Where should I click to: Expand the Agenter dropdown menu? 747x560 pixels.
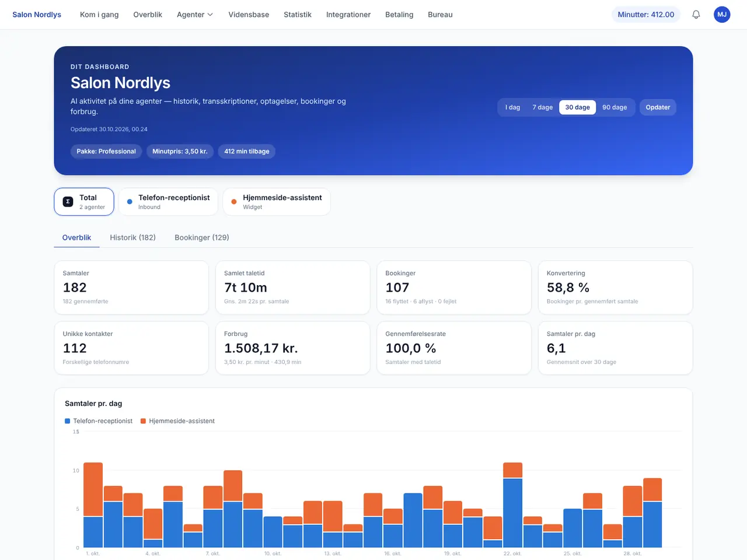195,15
